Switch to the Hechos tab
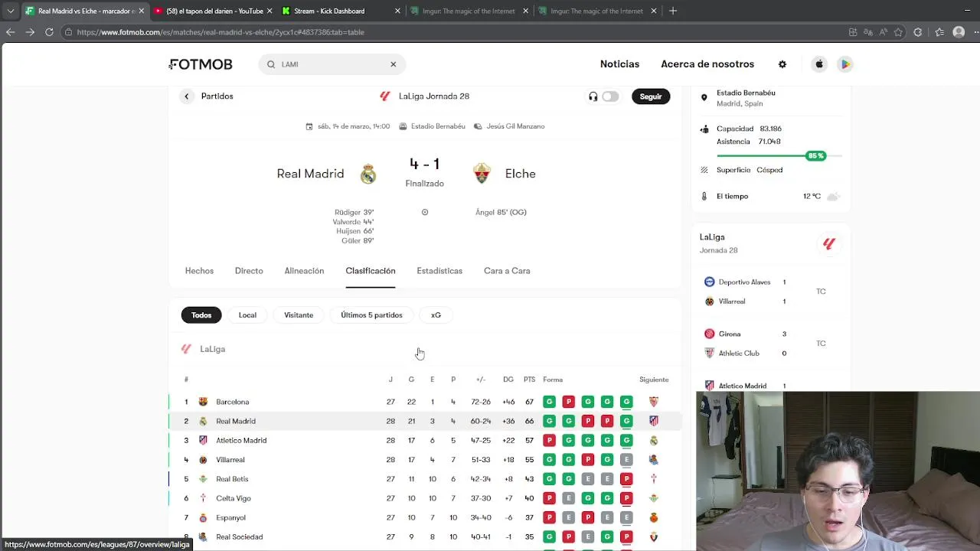Image resolution: width=980 pixels, height=551 pixels. 199,271
